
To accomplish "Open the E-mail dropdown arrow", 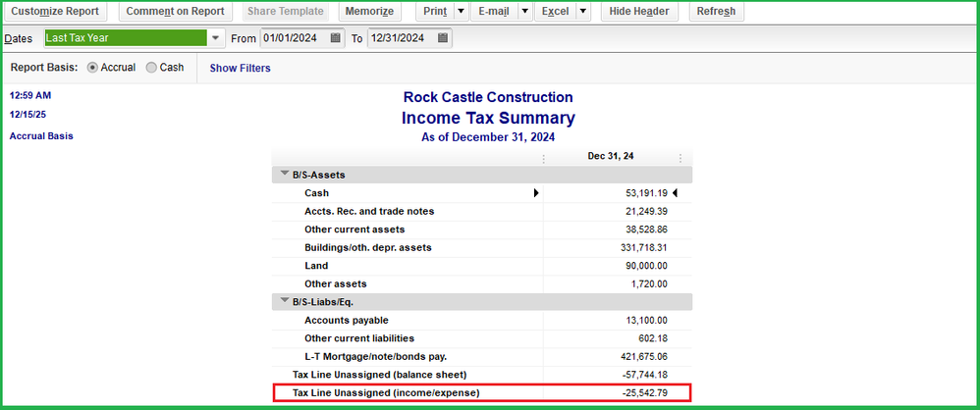I will pos(525,11).
